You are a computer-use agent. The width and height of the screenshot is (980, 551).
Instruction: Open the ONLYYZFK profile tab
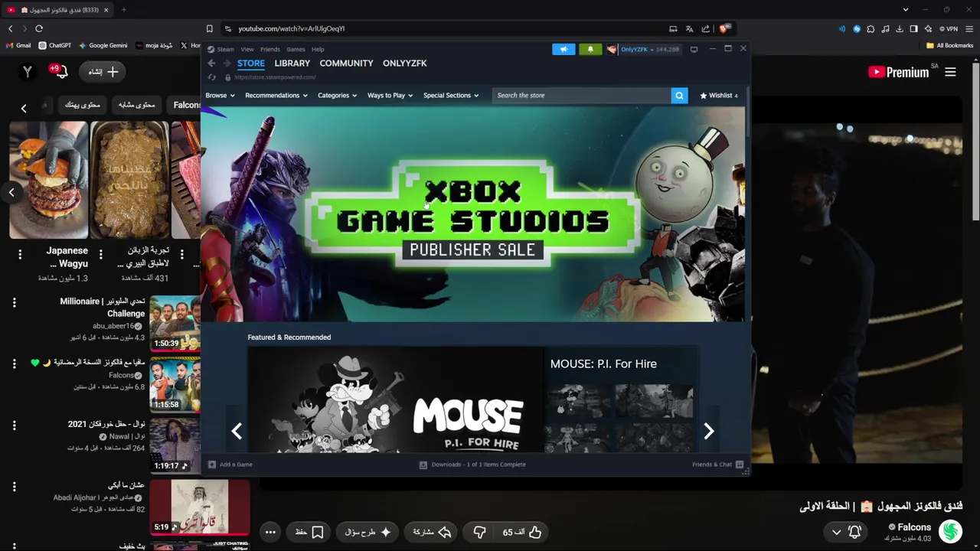coord(405,64)
